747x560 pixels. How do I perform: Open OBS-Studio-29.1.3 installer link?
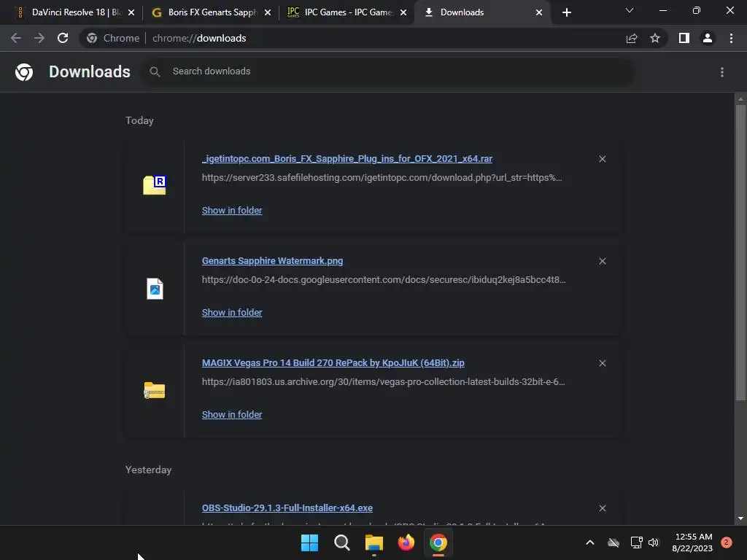[x=287, y=508]
